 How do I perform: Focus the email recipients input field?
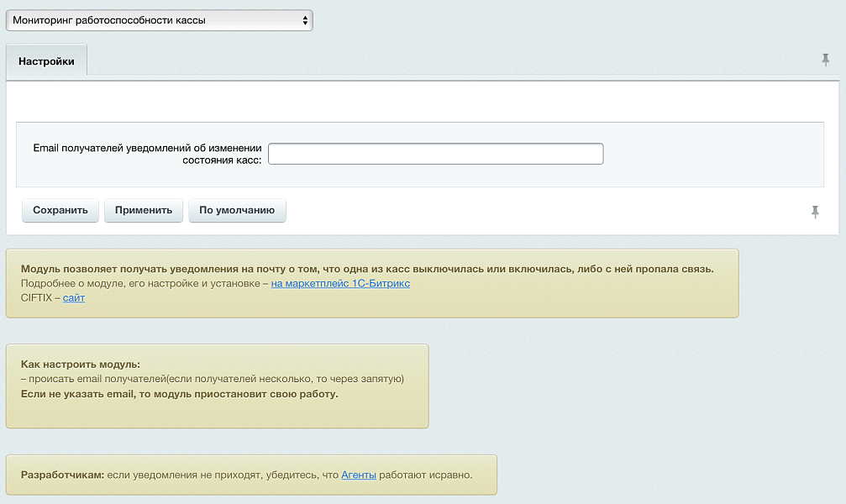[x=435, y=154]
